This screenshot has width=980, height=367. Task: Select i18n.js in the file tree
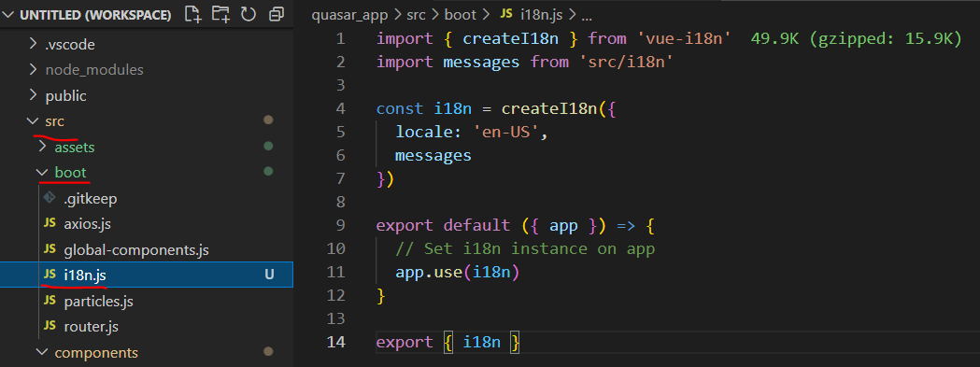147,275
